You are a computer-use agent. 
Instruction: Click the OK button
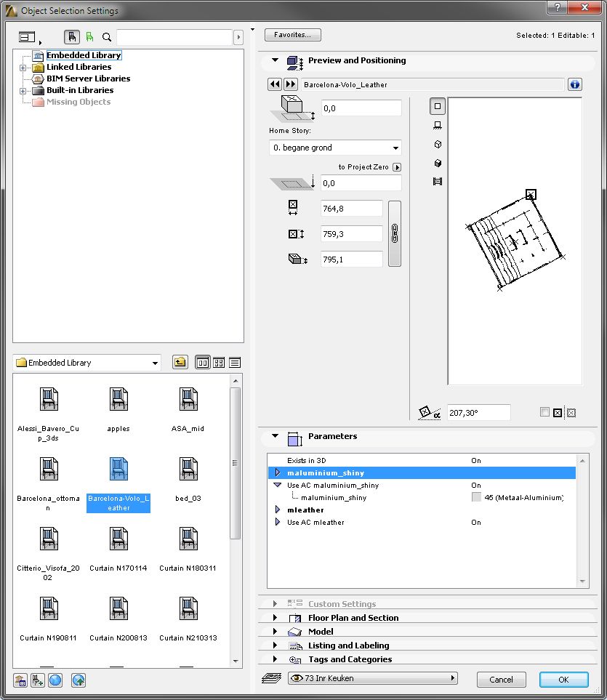click(x=563, y=680)
